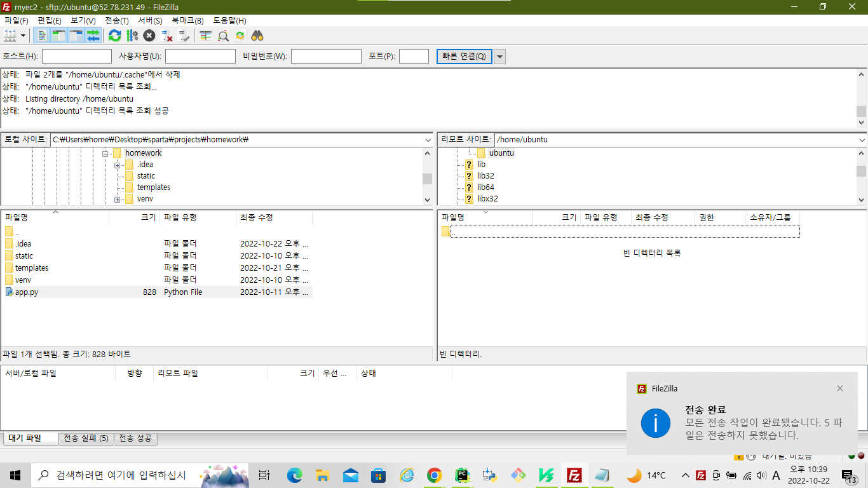The width and height of the screenshot is (868, 488).
Task: Open the Site Manager dropdown arrow
Action: [x=24, y=36]
